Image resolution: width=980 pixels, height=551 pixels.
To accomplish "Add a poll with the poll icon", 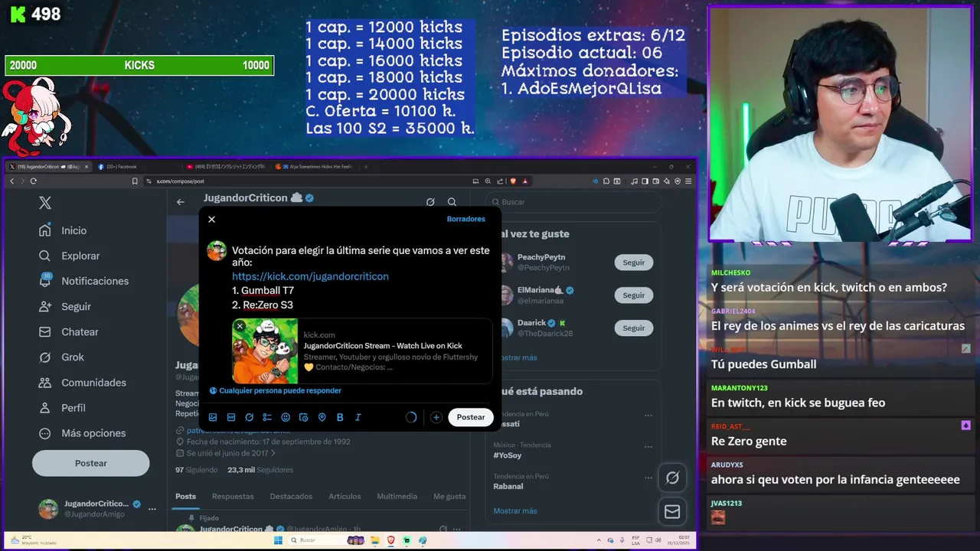I will [267, 417].
